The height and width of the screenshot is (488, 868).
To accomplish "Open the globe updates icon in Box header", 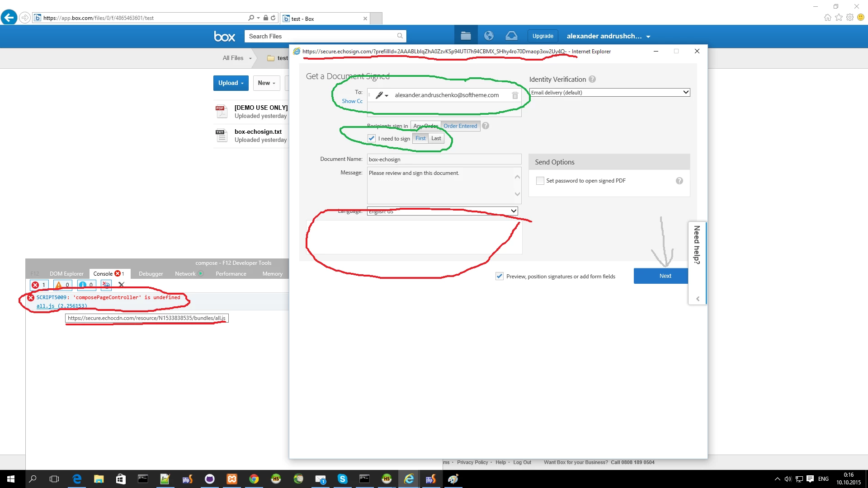I will (489, 36).
